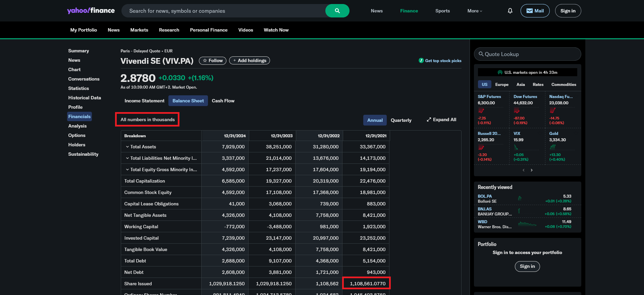Open the Income Statement tab
Image resolution: width=644 pixels, height=295 pixels.
[x=145, y=101]
